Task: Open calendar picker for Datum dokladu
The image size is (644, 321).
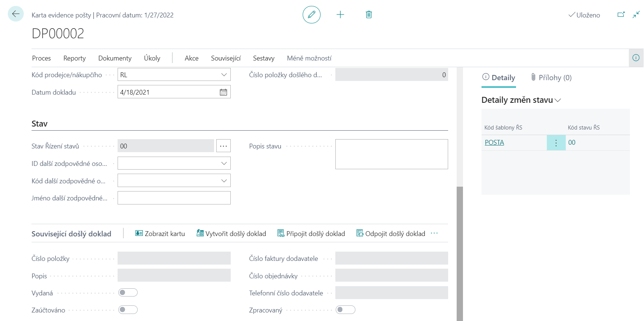Action: (x=223, y=92)
